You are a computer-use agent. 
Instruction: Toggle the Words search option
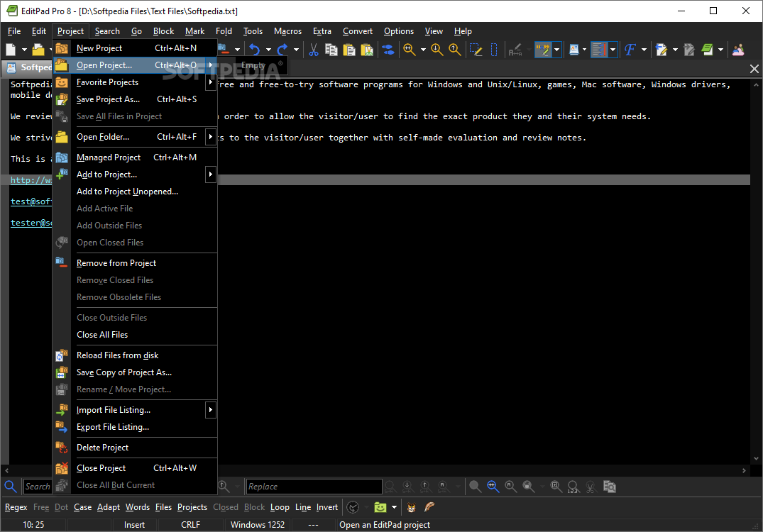pos(138,507)
